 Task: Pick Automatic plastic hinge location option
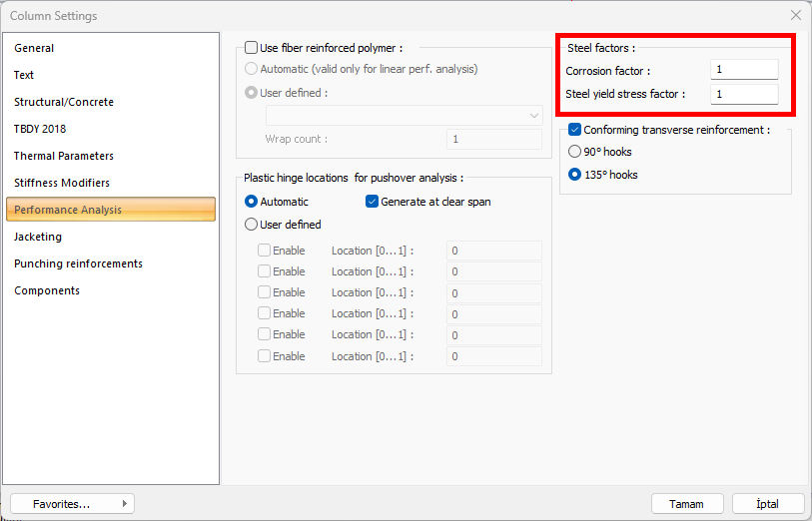(x=252, y=202)
